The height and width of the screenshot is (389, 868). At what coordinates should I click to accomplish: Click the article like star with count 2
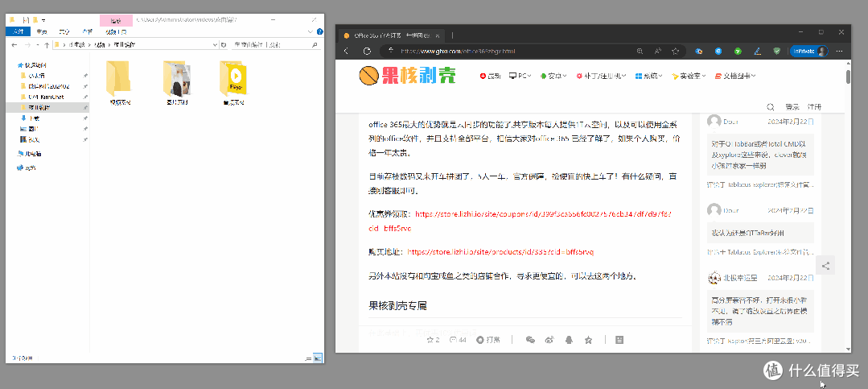coord(433,340)
